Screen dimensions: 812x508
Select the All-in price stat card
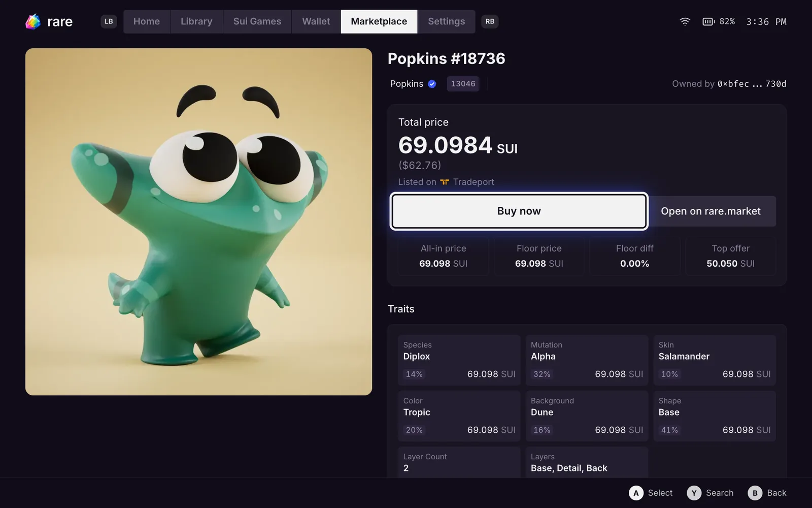pyautogui.click(x=443, y=256)
